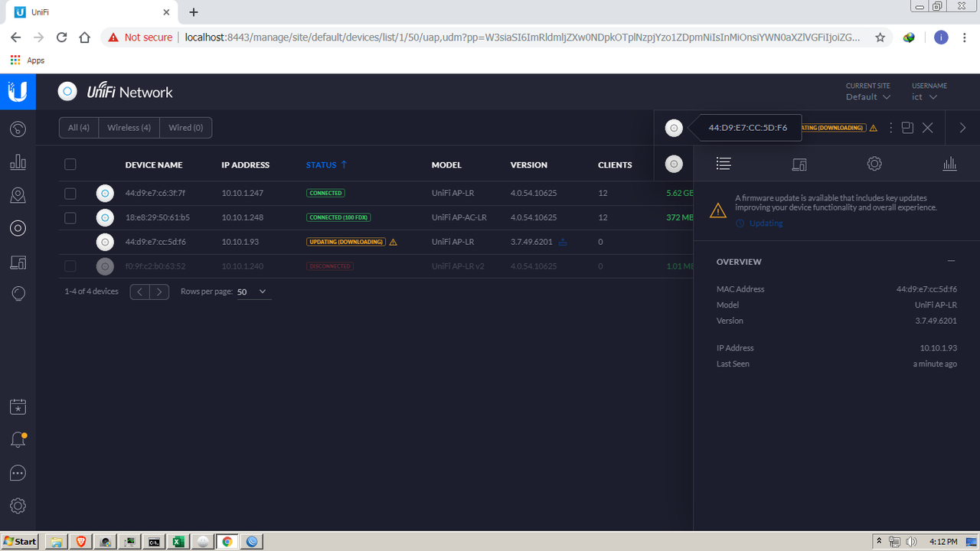Click the Not secure warning indicator

(140, 37)
